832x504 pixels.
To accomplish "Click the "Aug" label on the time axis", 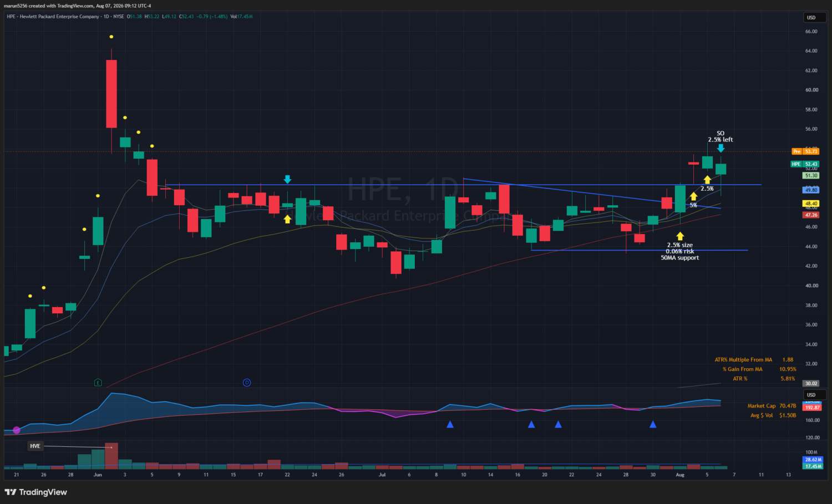I will (680, 475).
